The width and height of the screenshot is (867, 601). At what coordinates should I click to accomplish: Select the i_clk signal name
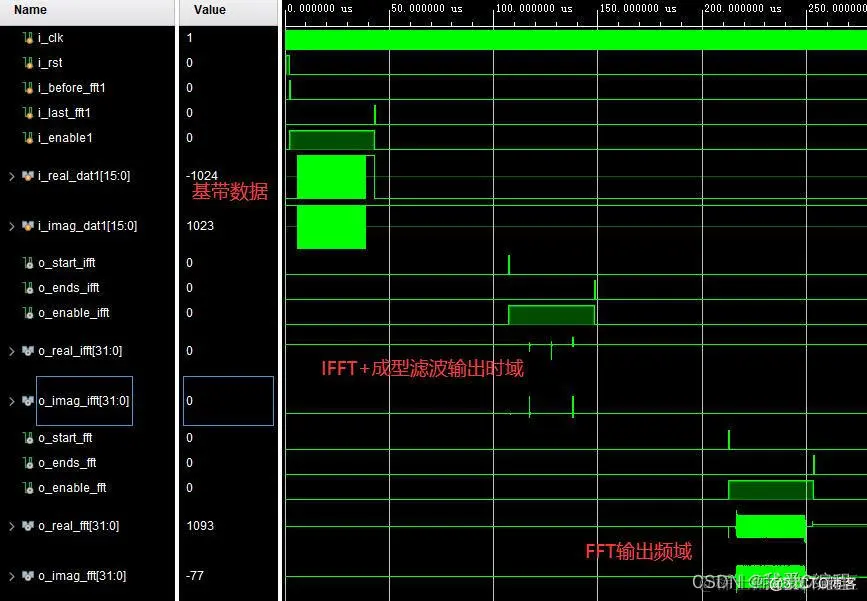(x=51, y=38)
